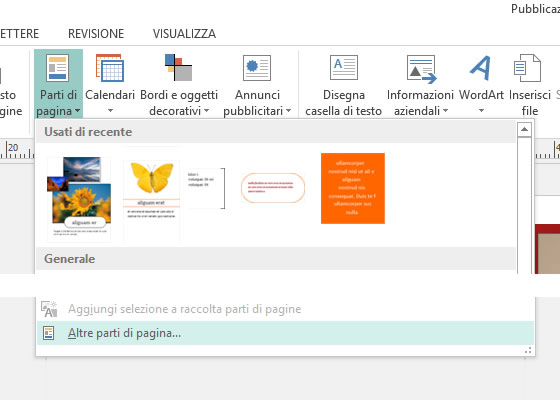Switch to the VISUALIZZA ribbon tab

tap(184, 34)
